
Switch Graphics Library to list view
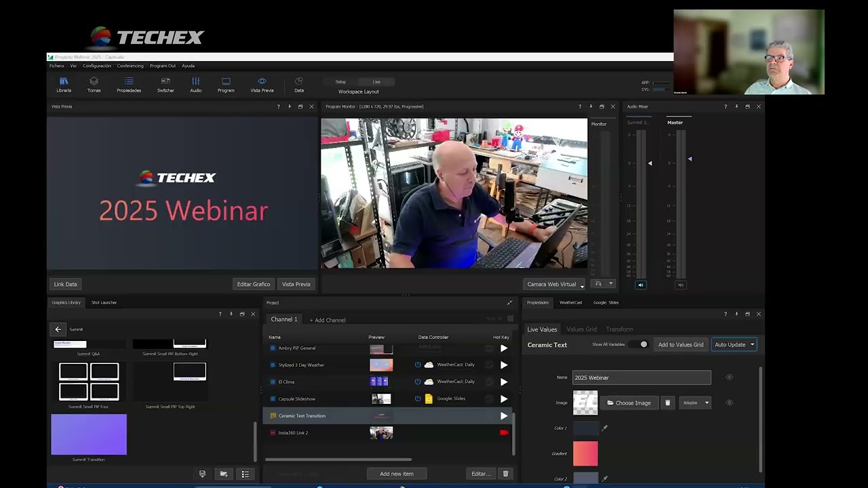[245, 474]
